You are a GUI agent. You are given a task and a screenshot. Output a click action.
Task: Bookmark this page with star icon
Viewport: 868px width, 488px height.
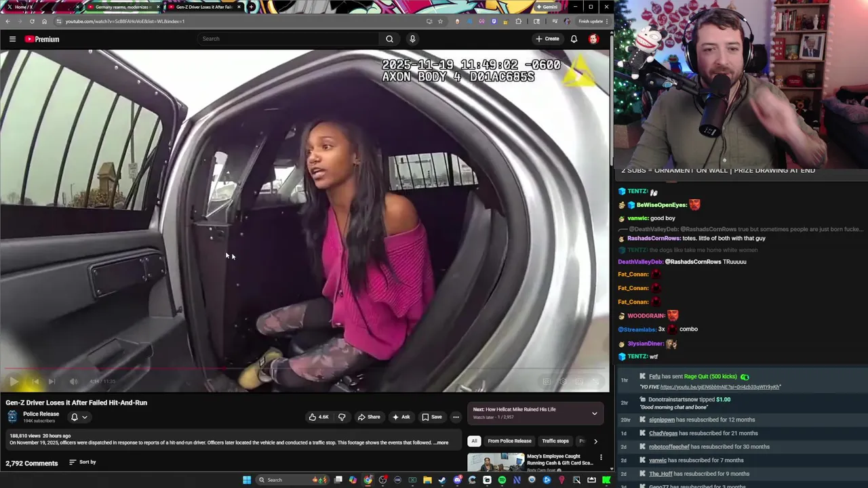pos(440,21)
